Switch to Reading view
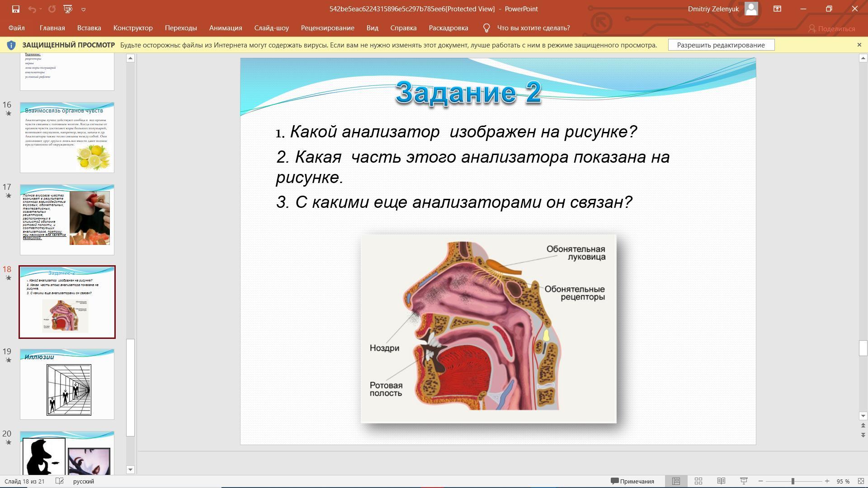The height and width of the screenshot is (488, 868). 721,481
